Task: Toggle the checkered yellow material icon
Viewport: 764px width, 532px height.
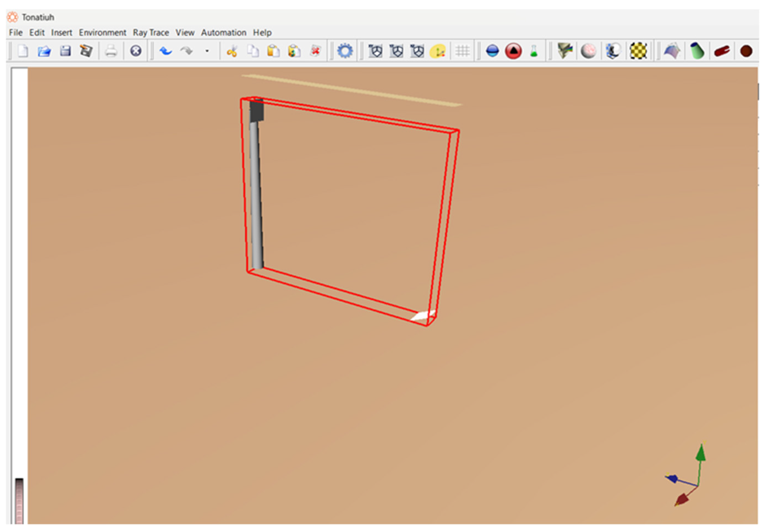Action: point(638,51)
